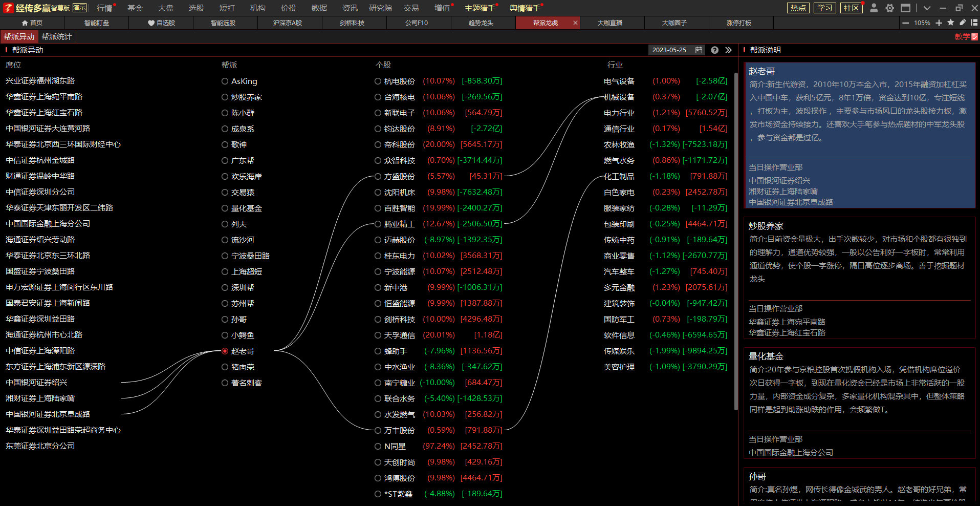
Task: Zoom in with the plus icon
Action: (x=939, y=23)
